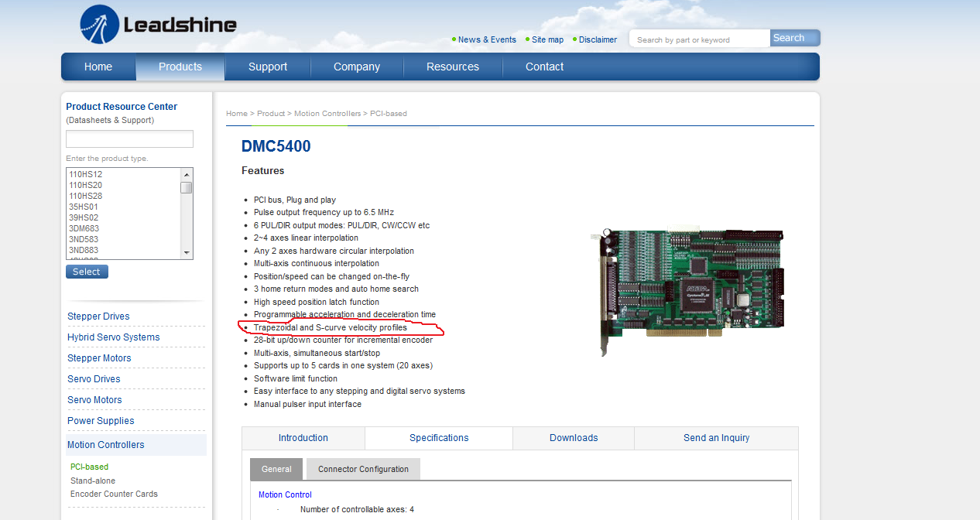This screenshot has height=520, width=980.
Task: Open the Products menu
Action: [180, 67]
